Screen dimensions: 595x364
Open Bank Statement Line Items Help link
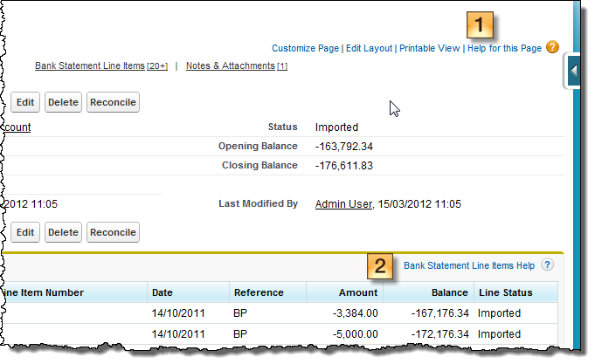point(468,264)
